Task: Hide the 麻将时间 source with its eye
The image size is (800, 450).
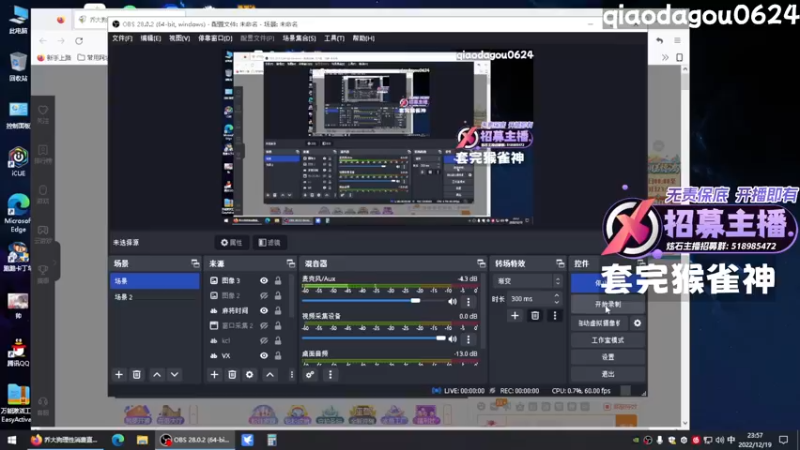Action: [x=264, y=310]
